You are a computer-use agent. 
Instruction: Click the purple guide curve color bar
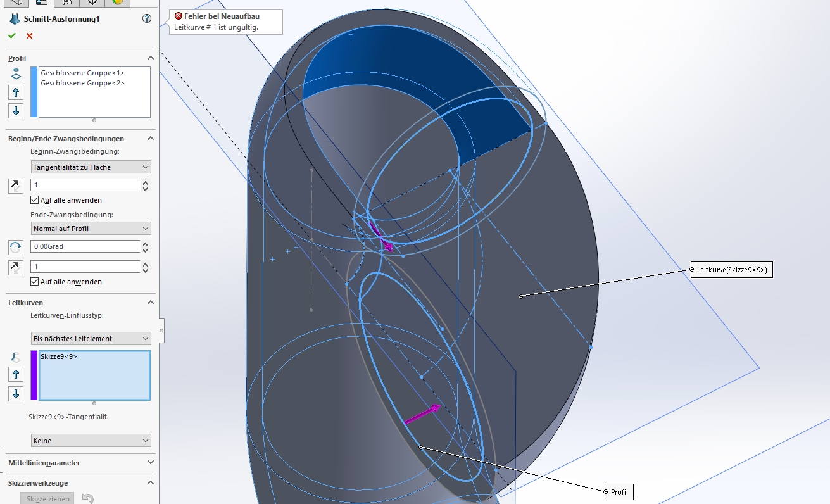click(34, 375)
